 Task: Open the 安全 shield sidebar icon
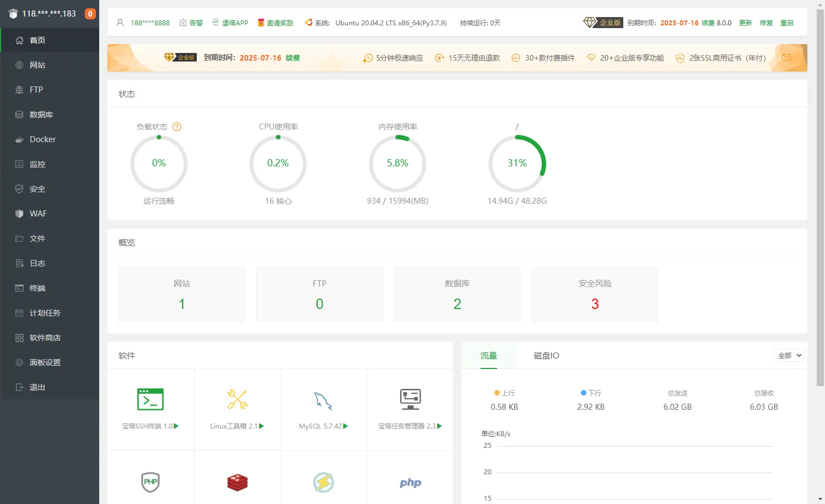pyautogui.click(x=19, y=189)
